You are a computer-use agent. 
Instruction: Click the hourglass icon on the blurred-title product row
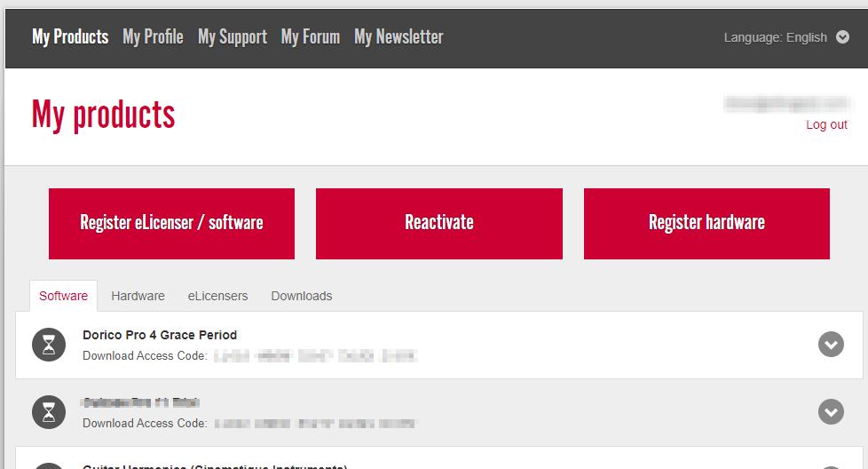[x=49, y=412]
